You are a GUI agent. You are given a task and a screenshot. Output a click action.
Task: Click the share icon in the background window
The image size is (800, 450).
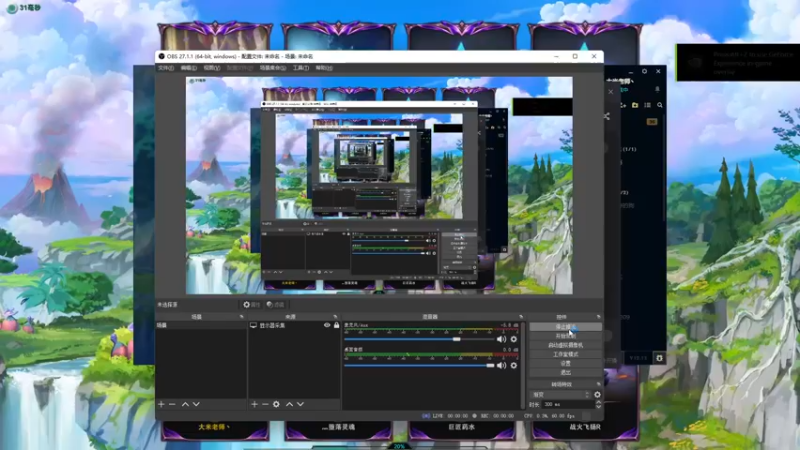click(607, 116)
